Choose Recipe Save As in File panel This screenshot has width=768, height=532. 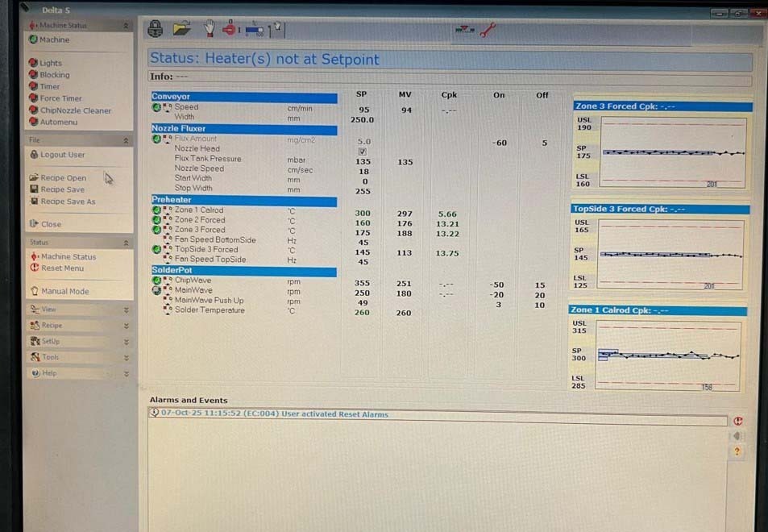click(68, 202)
